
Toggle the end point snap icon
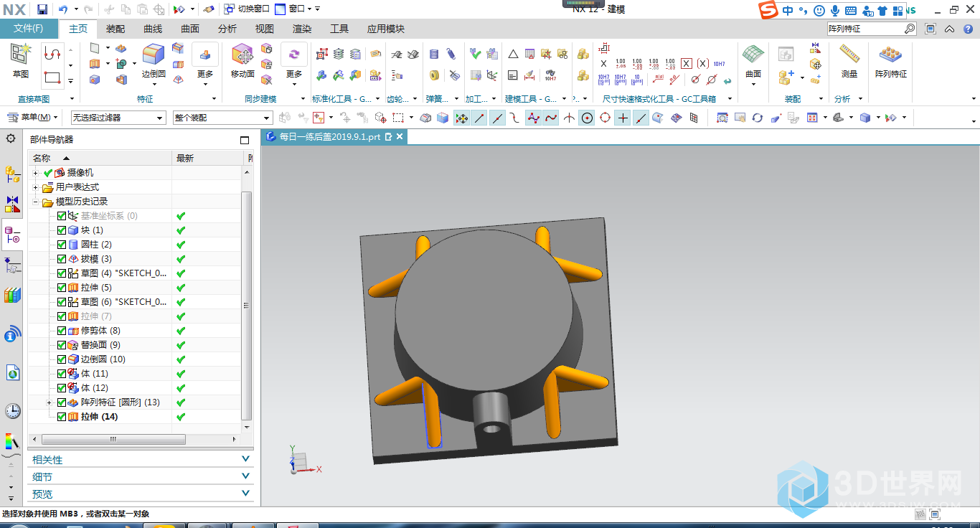[x=479, y=118]
